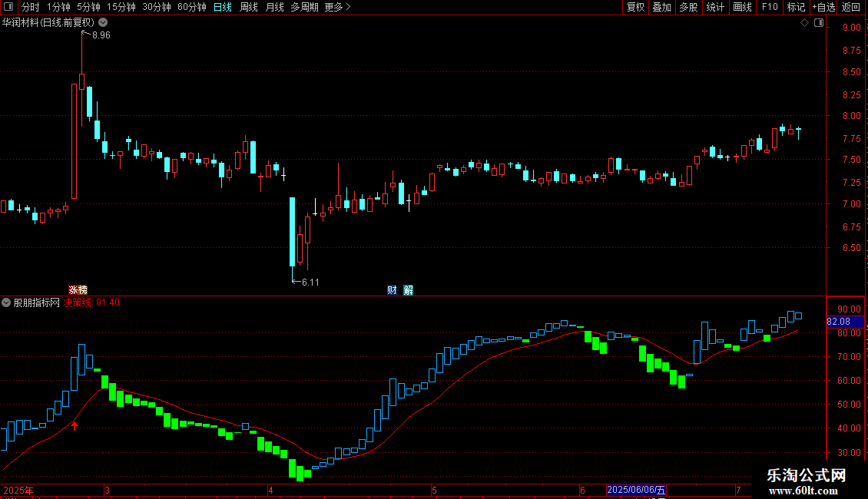
Task: Click the 9.00 price axis label
Action: click(x=851, y=27)
